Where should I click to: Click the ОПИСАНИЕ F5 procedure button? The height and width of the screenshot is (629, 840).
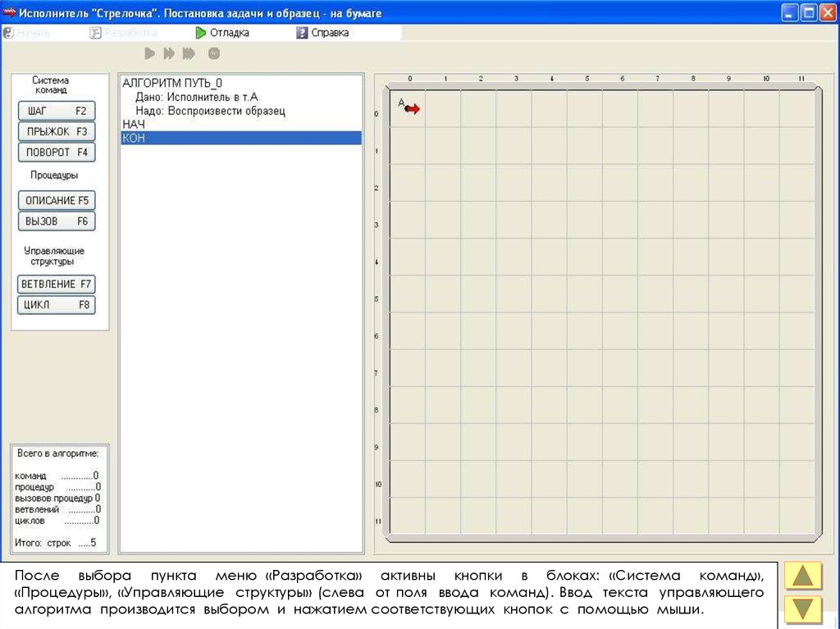pos(57,200)
